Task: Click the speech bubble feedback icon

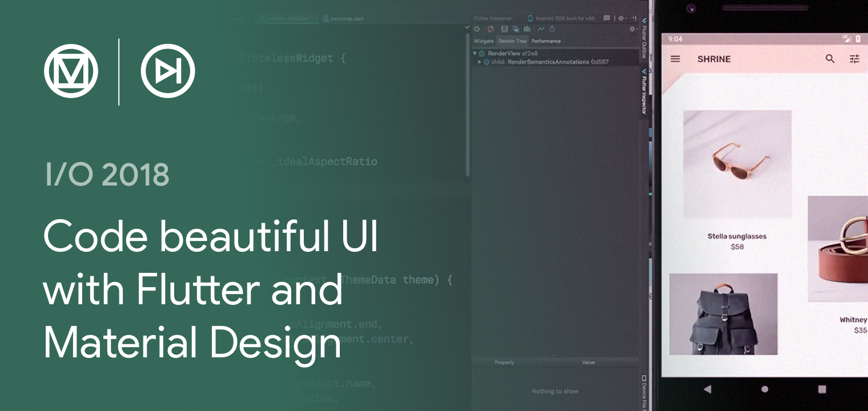Action: 606,18
